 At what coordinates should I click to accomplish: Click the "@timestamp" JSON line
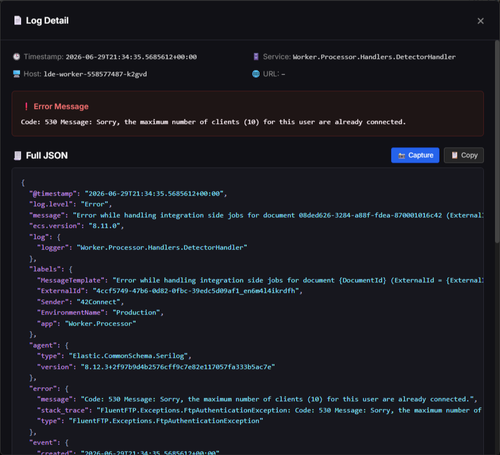pyautogui.click(x=128, y=194)
